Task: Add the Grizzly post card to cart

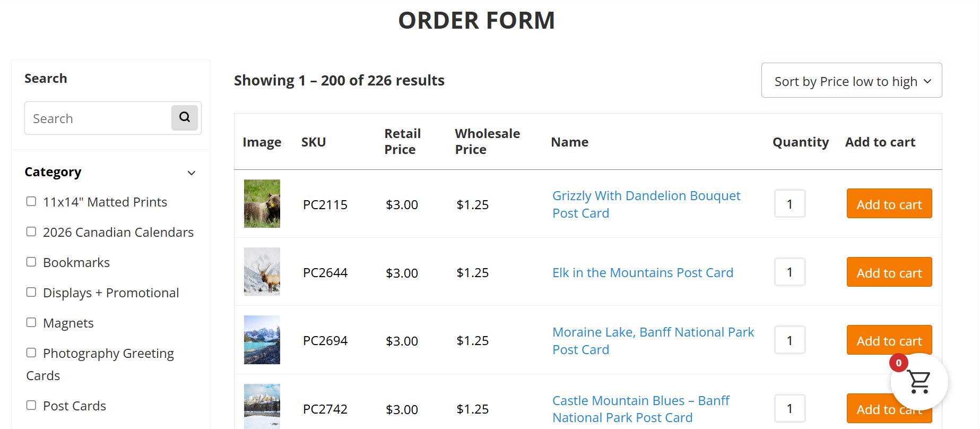Action: pyautogui.click(x=889, y=203)
